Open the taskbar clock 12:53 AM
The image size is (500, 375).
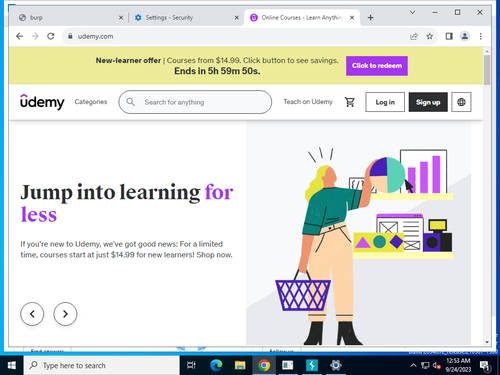(458, 365)
